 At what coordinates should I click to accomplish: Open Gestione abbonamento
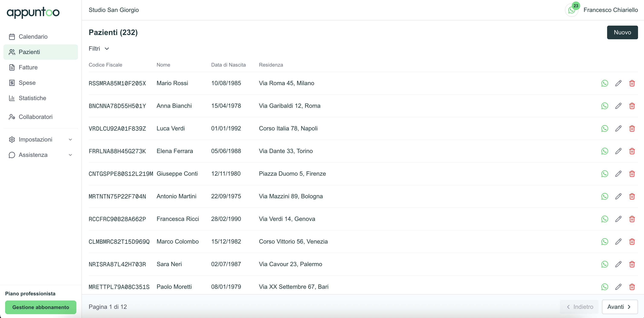click(41, 307)
